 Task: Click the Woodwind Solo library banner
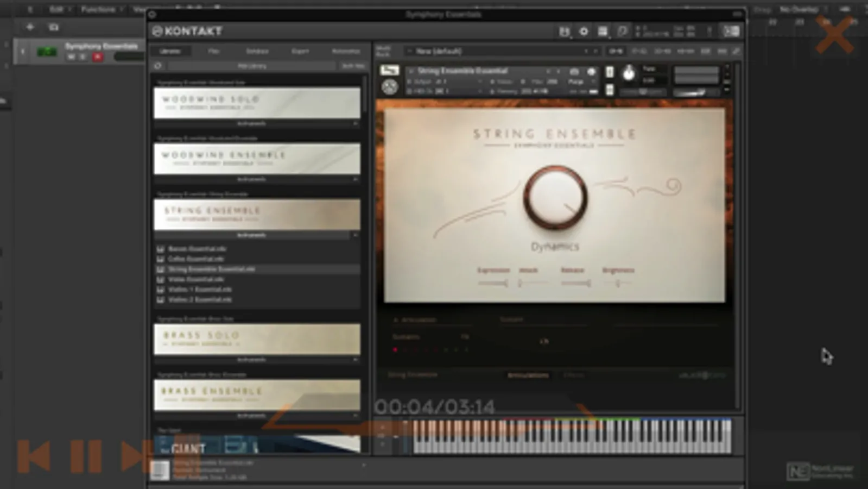[x=257, y=103]
